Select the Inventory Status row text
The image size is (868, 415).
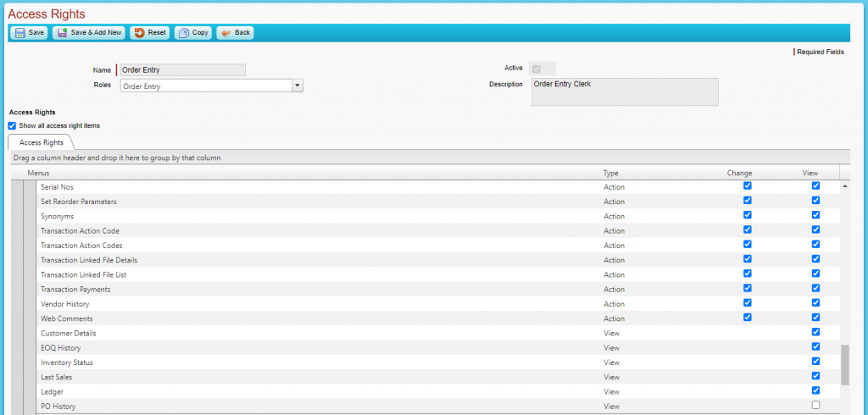67,362
